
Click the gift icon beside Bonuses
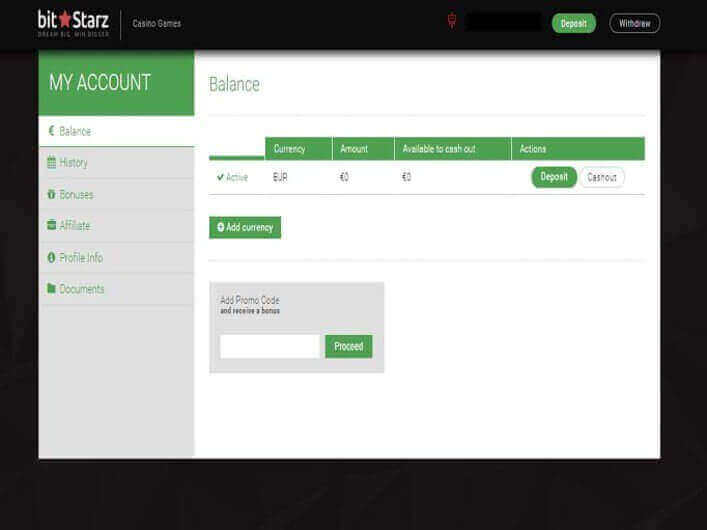click(51, 194)
